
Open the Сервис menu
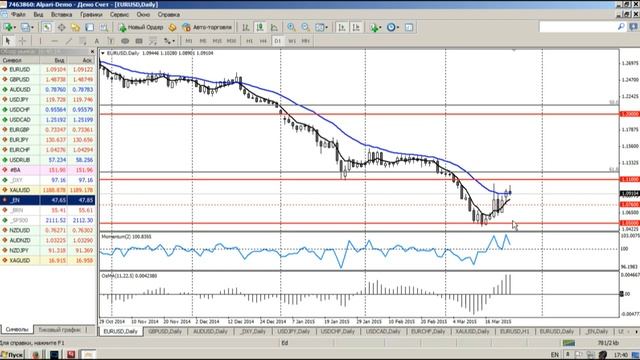tap(119, 14)
